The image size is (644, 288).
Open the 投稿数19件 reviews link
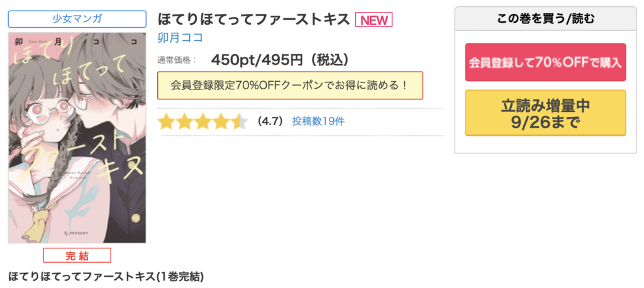coord(318,121)
